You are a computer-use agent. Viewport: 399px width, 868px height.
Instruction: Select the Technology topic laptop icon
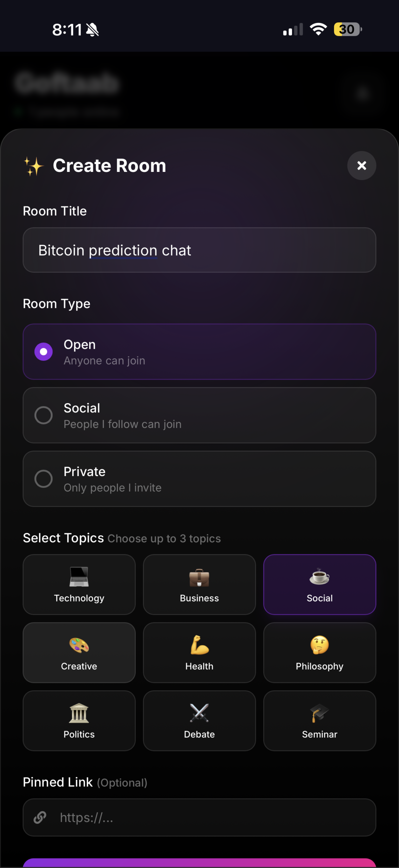[79, 576]
